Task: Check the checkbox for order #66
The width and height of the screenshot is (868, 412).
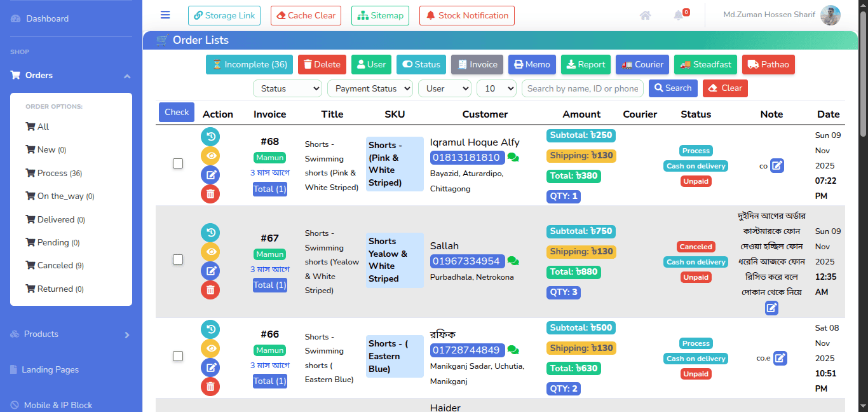Action: [178, 356]
